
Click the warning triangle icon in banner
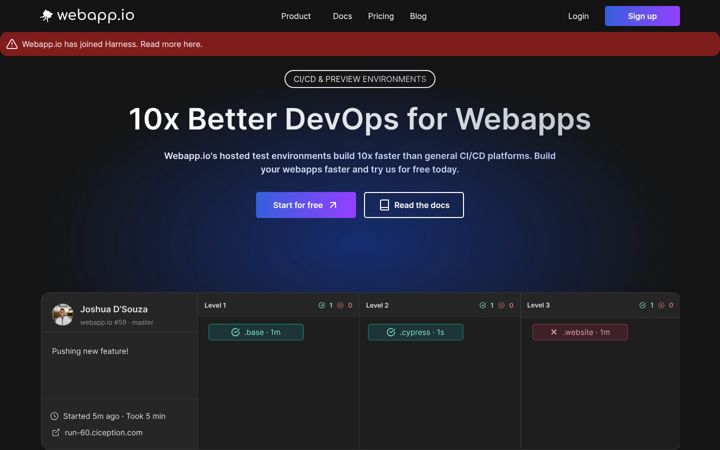coord(12,44)
